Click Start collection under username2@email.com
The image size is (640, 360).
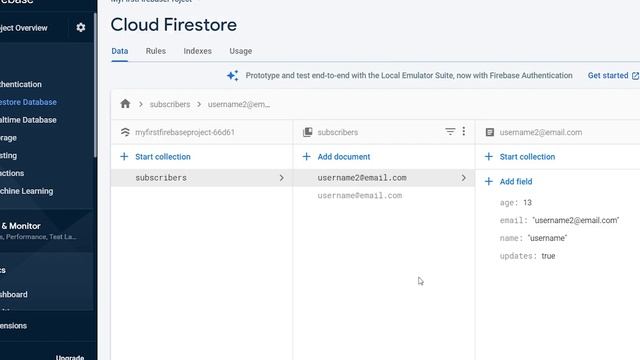527,157
